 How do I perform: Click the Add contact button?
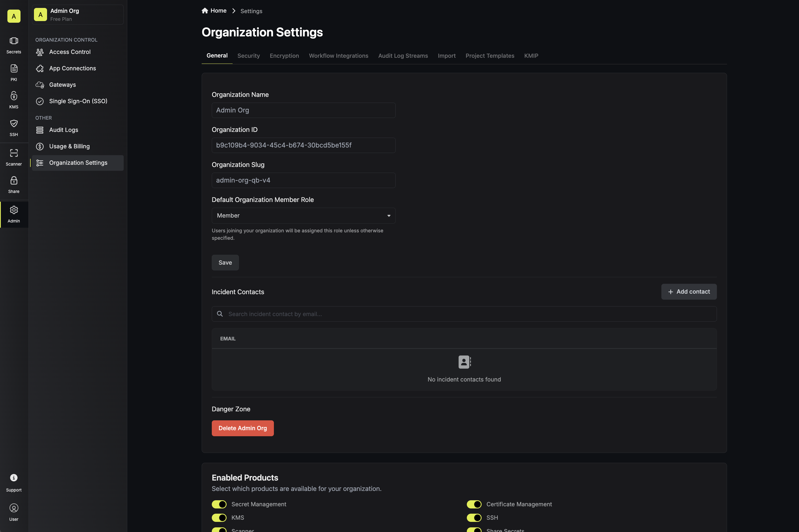pos(689,292)
